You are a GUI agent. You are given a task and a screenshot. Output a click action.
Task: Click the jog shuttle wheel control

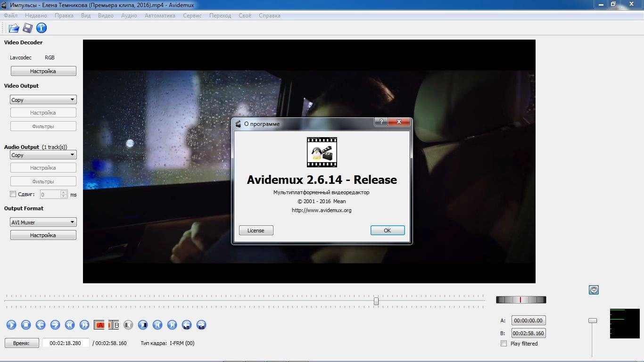[521, 300]
